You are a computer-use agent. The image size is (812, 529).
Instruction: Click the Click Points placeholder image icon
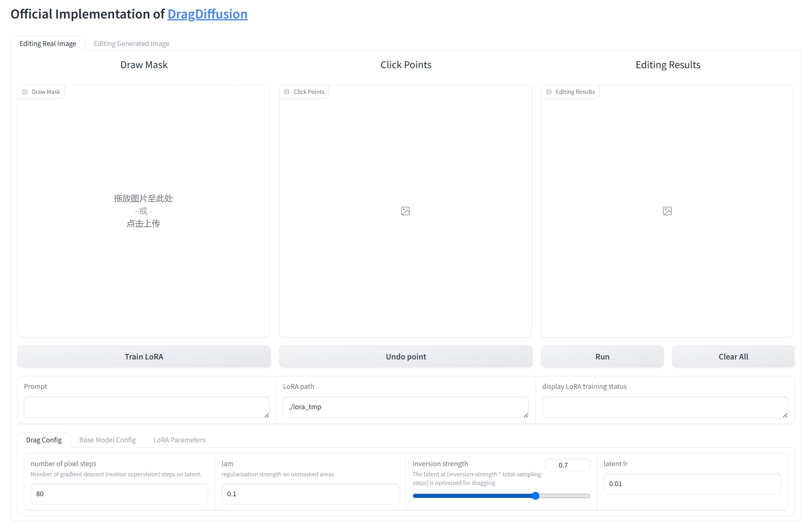[405, 211]
